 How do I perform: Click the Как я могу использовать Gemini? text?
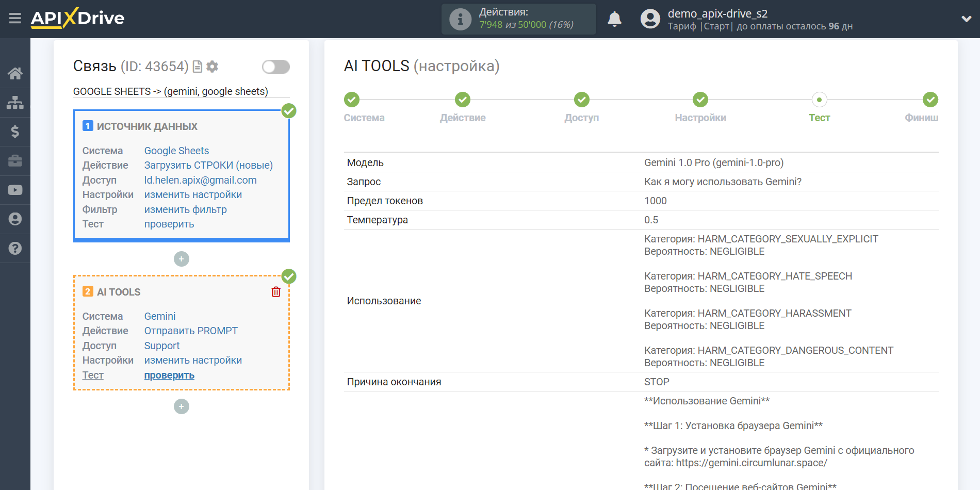(x=723, y=182)
